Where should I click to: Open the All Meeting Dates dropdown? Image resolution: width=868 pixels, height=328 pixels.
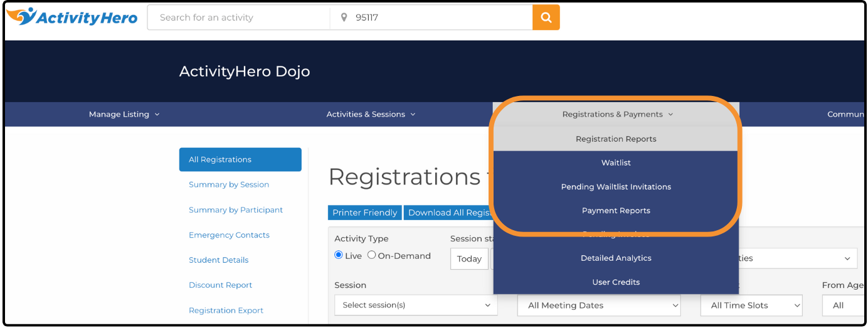tap(599, 305)
